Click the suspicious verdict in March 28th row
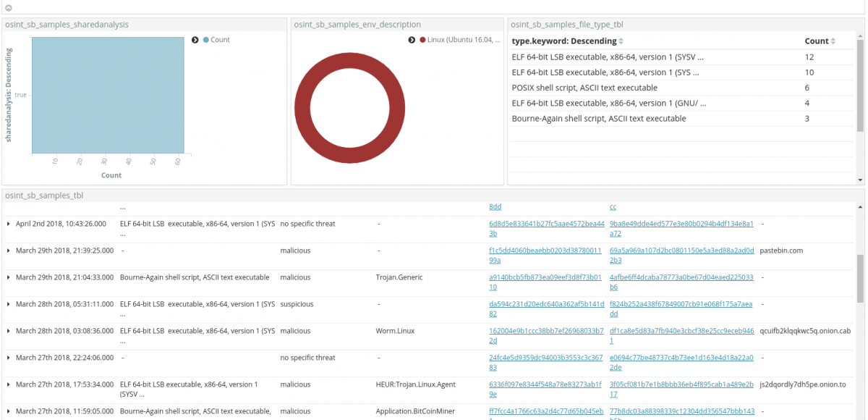The image size is (868, 420). click(297, 304)
